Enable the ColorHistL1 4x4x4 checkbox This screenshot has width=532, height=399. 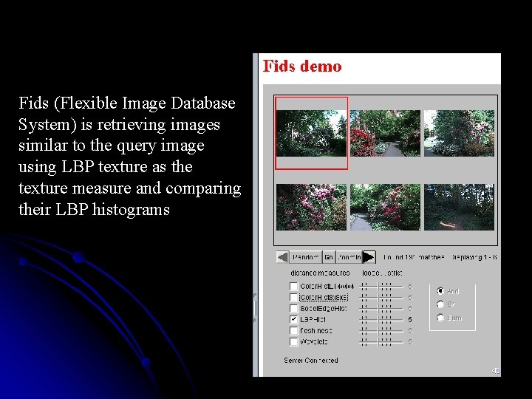click(x=294, y=287)
